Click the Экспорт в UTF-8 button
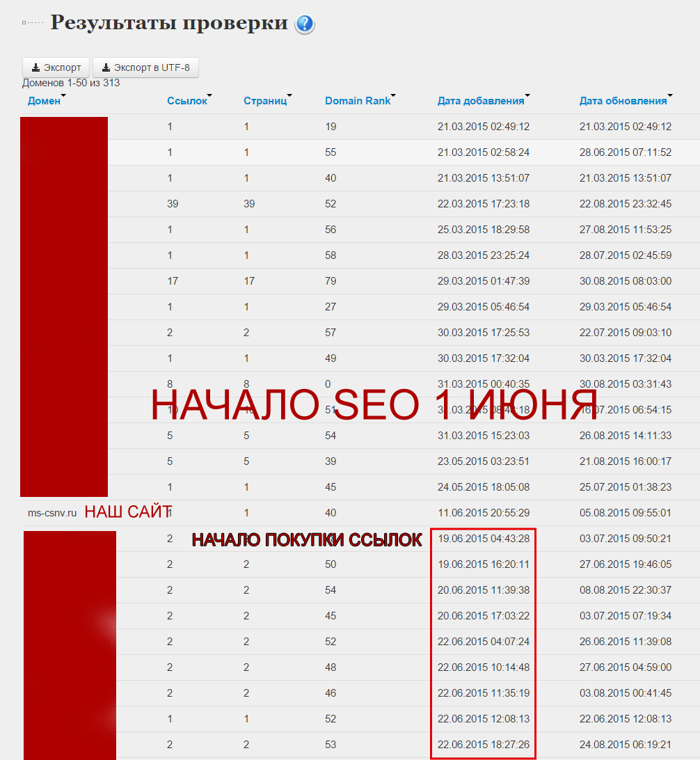 [146, 68]
